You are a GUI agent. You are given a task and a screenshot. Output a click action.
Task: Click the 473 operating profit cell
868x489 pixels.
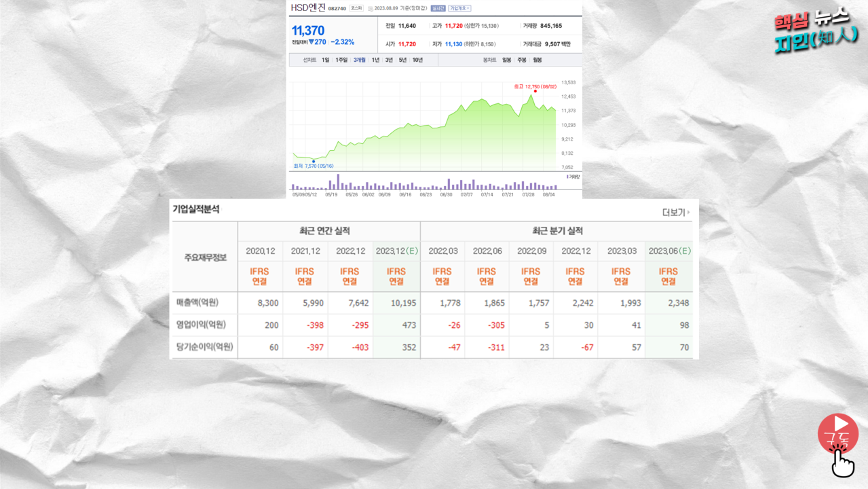tap(408, 325)
